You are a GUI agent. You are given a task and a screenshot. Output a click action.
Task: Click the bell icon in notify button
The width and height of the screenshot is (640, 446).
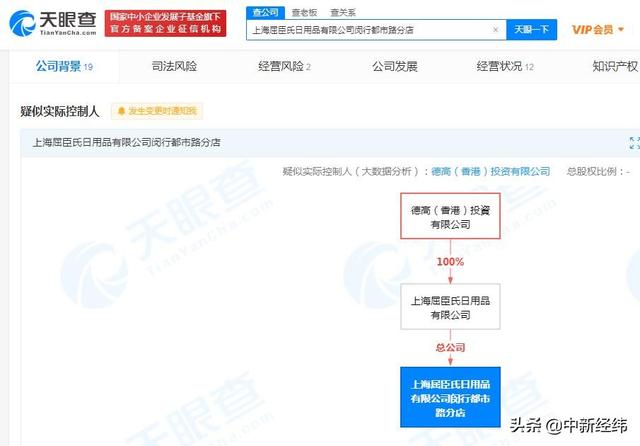coord(121,111)
